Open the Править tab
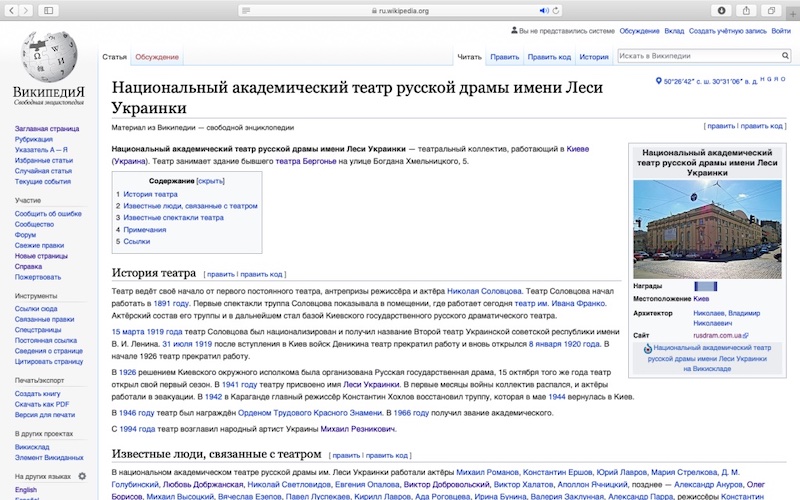Screen dimensions: 800x500 [505, 57]
